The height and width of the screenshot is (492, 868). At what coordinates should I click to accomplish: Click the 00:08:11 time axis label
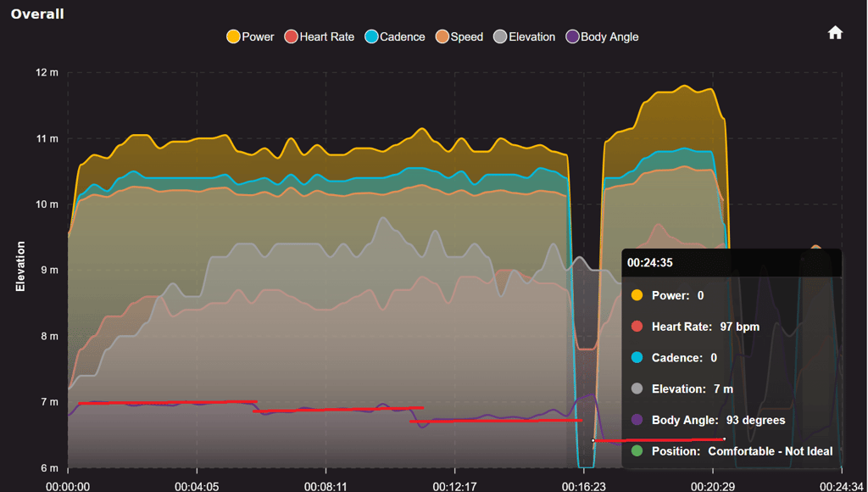[325, 486]
